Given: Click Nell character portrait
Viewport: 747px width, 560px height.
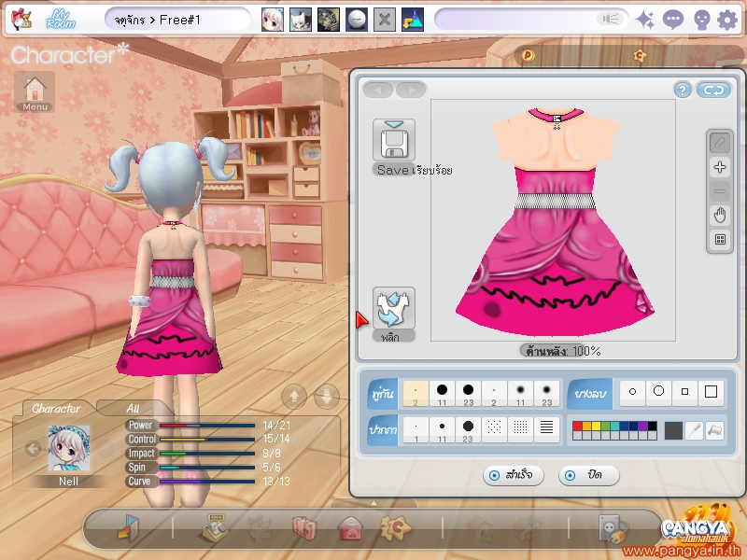Looking at the screenshot, I should point(68,449).
